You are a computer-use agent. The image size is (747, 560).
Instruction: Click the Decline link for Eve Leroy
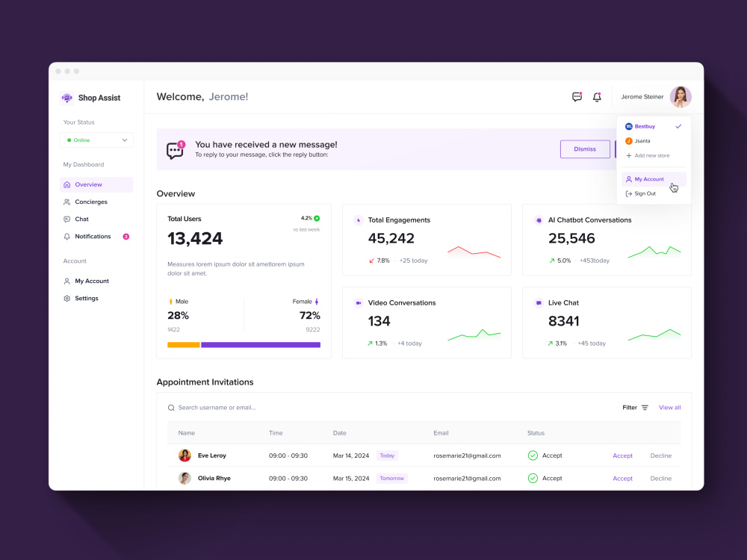[x=661, y=455]
